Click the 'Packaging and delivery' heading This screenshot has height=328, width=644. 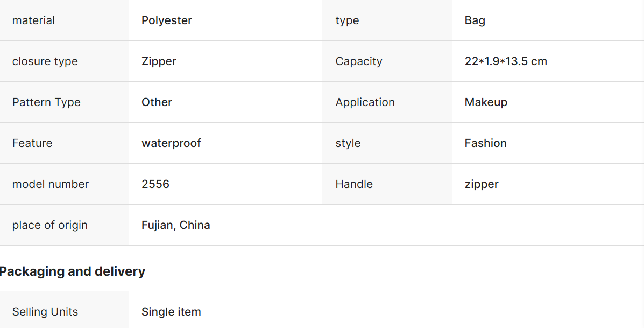pyautogui.click(x=73, y=271)
